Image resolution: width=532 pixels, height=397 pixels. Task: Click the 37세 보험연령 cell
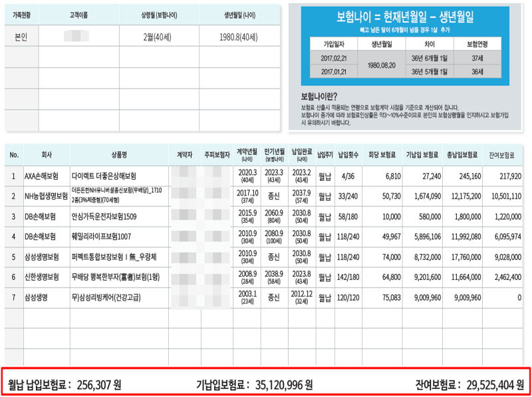(x=477, y=59)
